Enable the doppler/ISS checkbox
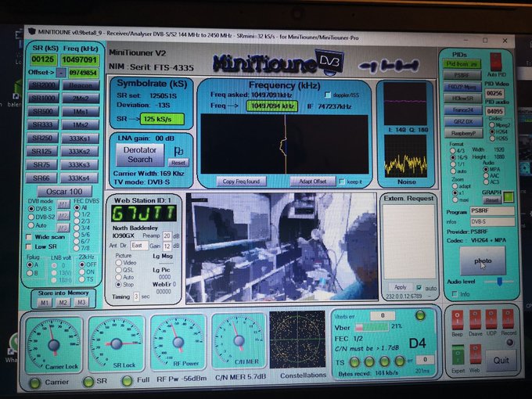Screen dimensions: 532x399 (x=327, y=95)
